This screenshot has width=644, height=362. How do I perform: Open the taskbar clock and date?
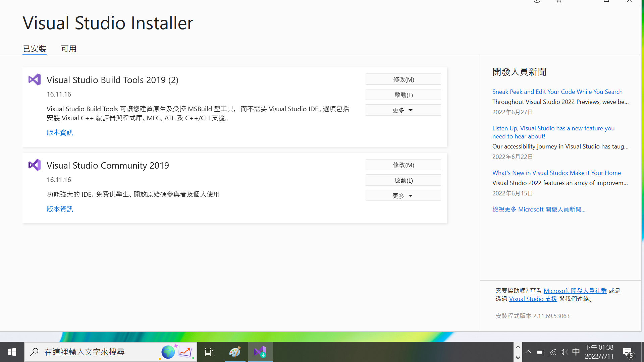599,352
